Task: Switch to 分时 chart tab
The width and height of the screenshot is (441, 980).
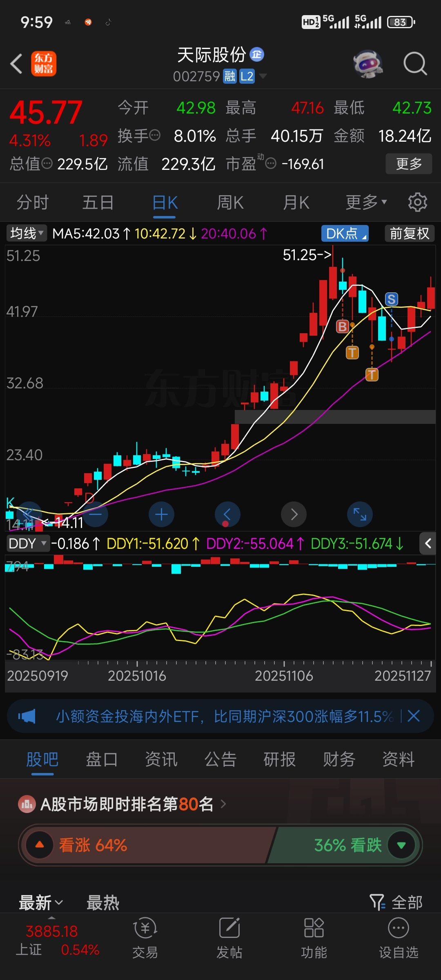Action: click(32, 203)
